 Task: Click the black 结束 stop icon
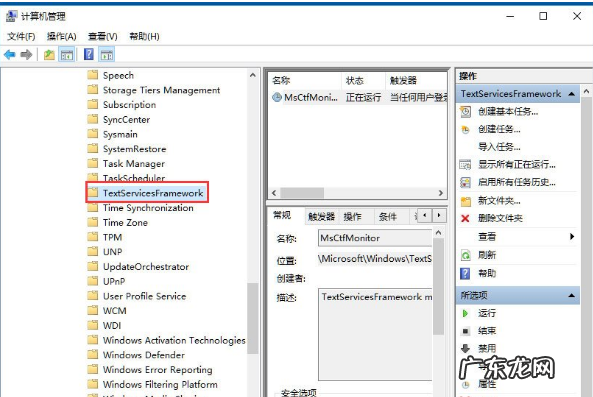465,331
